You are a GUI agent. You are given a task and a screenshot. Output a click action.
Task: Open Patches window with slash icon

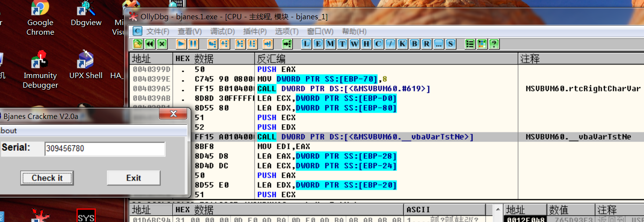[x=391, y=44]
